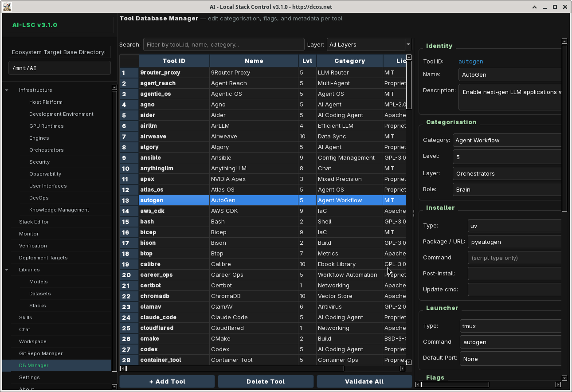Click the Installer Command field (script type only)
This screenshot has width=572, height=392.
pyautogui.click(x=515, y=258)
